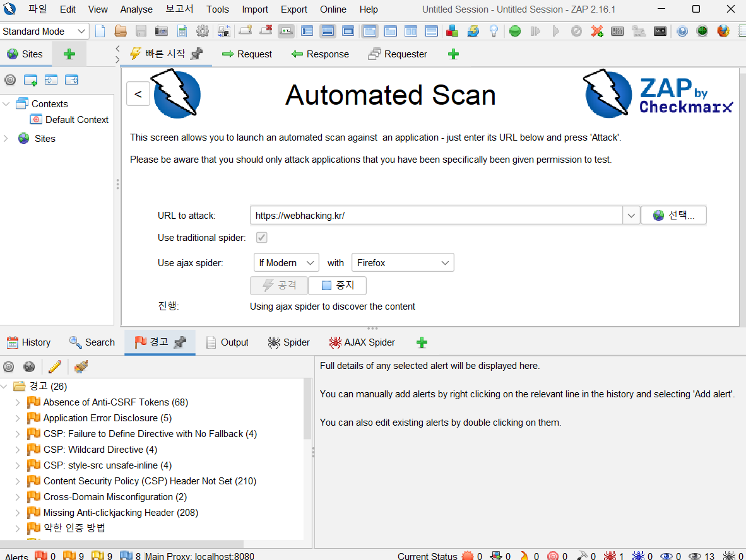Open the Firefox browser dropdown
Screen dimensions: 746x560
tap(402, 263)
